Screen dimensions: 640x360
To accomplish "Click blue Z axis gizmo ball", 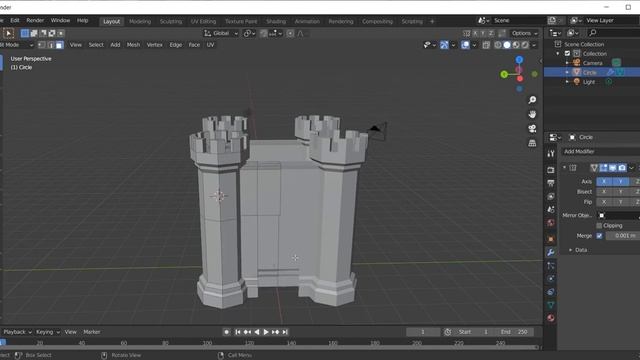I will [519, 60].
